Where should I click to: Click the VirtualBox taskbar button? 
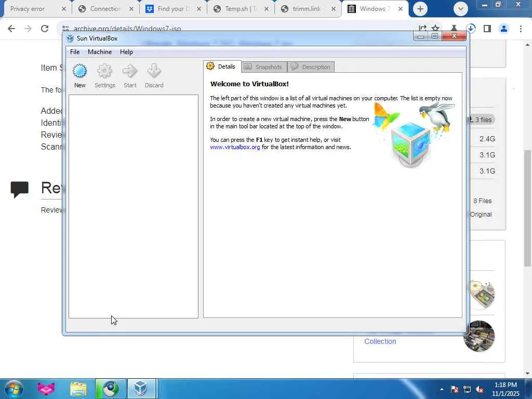click(141, 389)
